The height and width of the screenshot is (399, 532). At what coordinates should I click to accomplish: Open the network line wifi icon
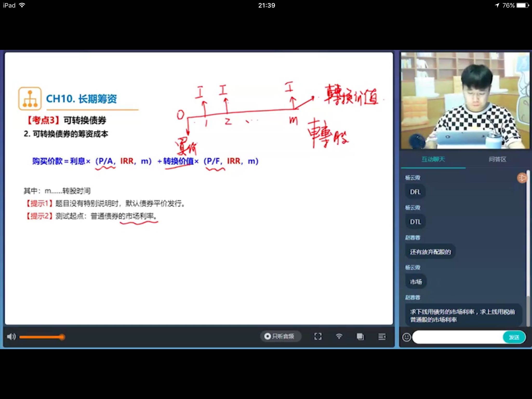[x=339, y=336]
